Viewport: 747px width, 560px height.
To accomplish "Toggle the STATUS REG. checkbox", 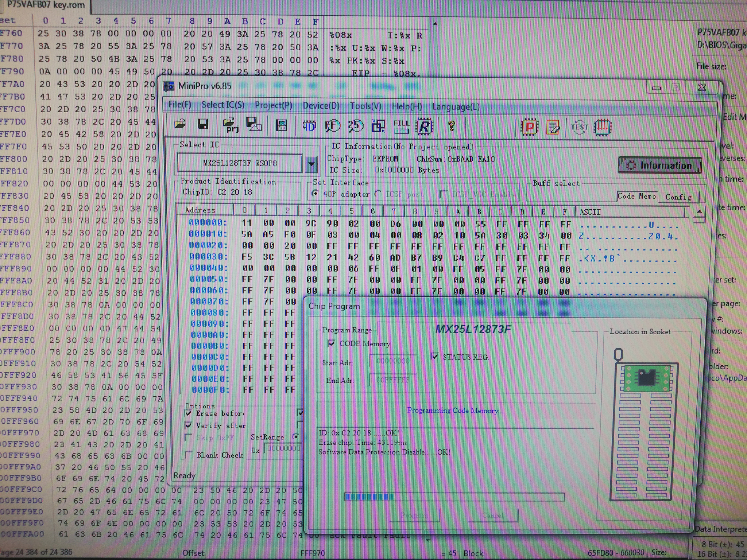I will 435,356.
